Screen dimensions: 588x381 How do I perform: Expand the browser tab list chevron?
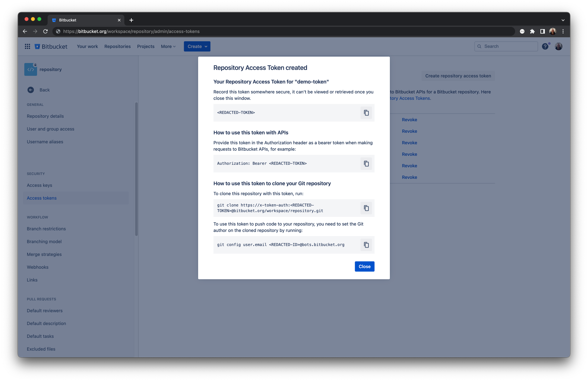click(x=563, y=20)
